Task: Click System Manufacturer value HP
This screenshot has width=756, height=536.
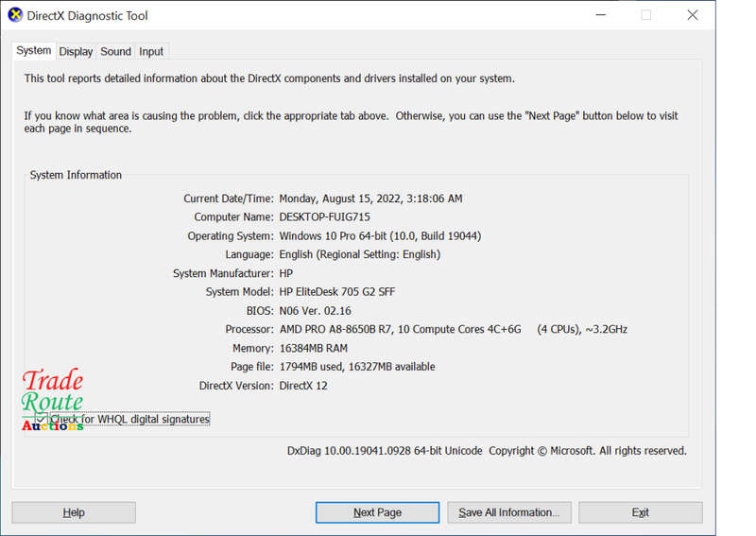Action: click(286, 273)
